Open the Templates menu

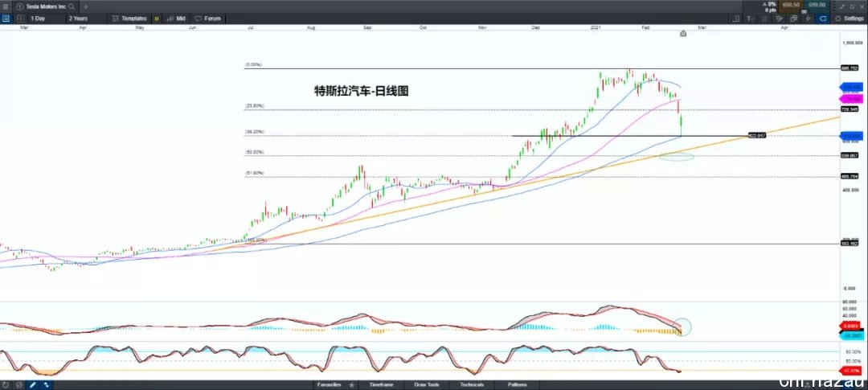tap(129, 18)
